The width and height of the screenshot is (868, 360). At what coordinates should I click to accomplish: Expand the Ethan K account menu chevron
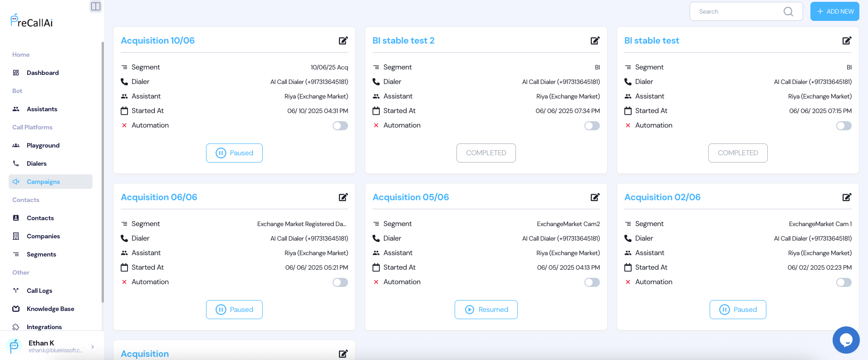pyautogui.click(x=93, y=347)
